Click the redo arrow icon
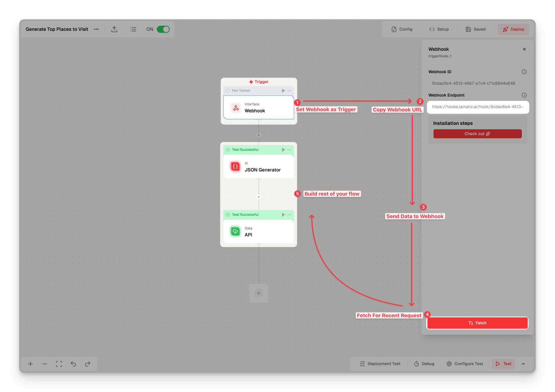This screenshot has width=555, height=392. point(88,364)
